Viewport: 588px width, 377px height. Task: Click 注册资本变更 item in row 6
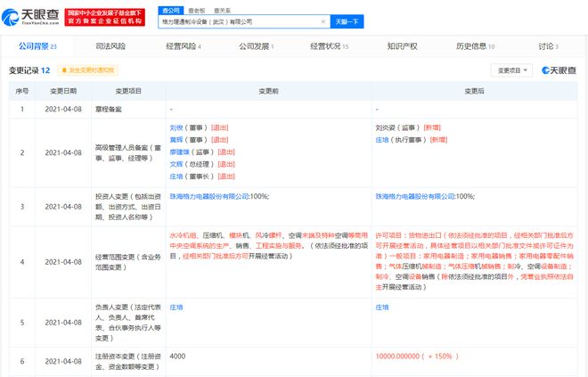(128, 362)
